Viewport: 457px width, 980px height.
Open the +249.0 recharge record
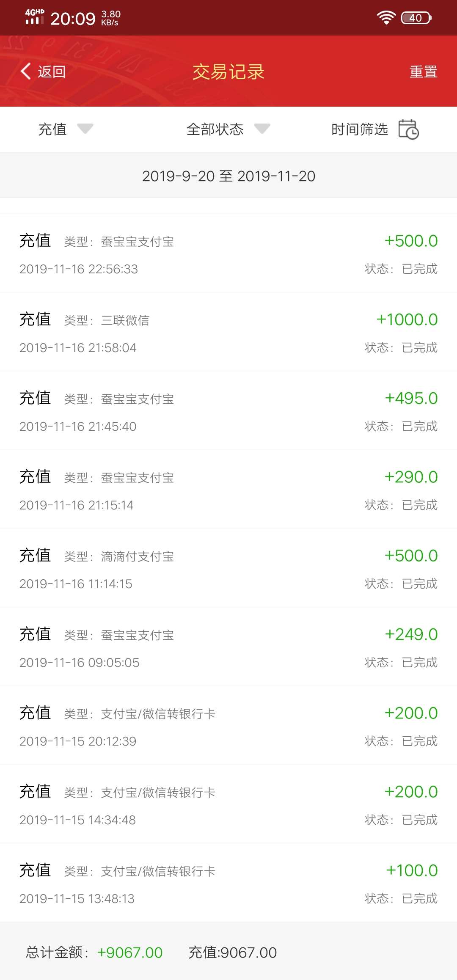[228, 647]
